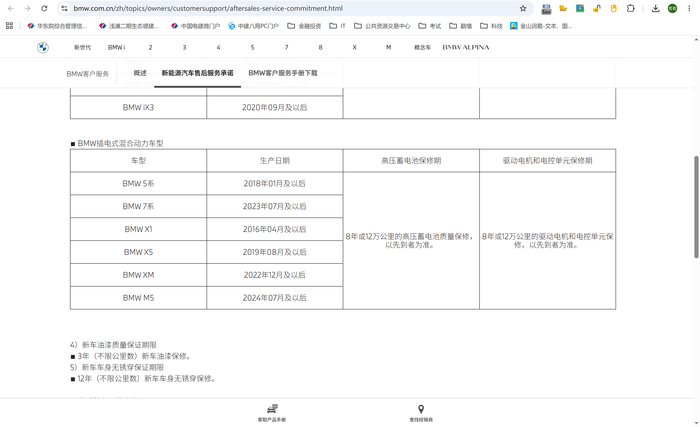Open the browser downloads panel
This screenshot has height=427, width=700.
click(655, 8)
